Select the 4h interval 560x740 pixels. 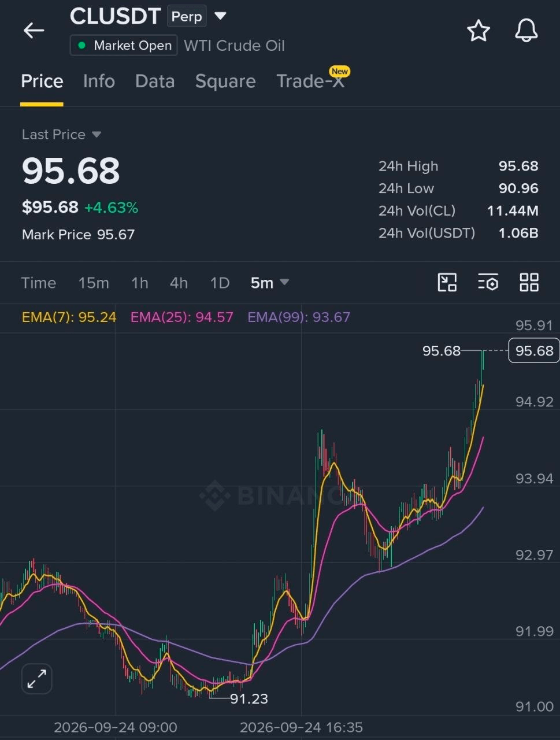(179, 283)
